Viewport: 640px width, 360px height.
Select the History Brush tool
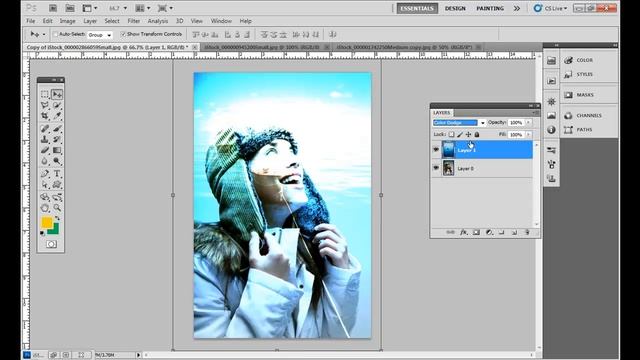tap(57, 140)
